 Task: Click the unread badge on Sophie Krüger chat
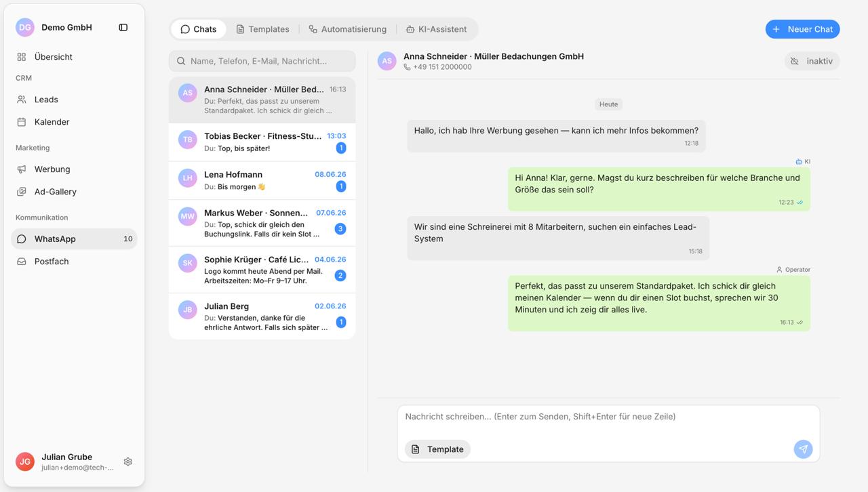pyautogui.click(x=340, y=276)
